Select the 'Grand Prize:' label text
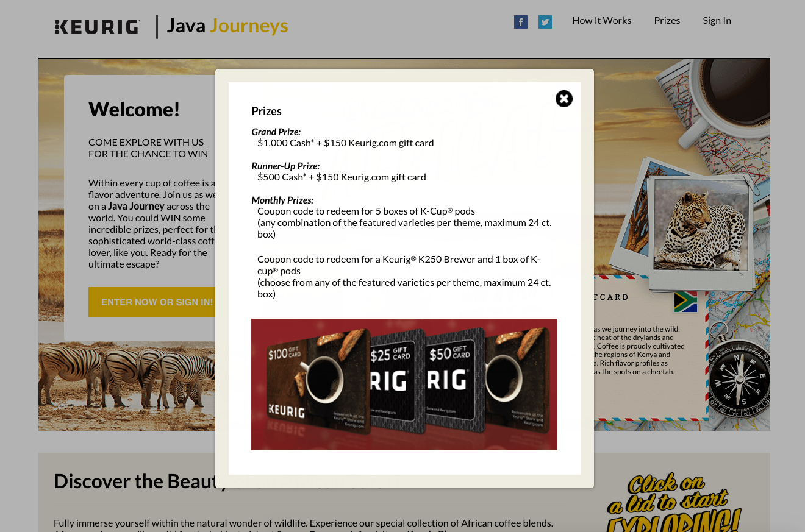Screen dimensions: 805x532 (276, 132)
